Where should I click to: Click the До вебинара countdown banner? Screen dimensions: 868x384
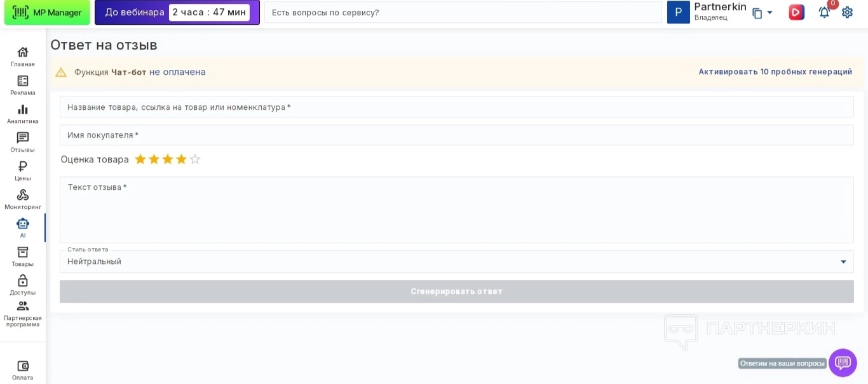(177, 12)
